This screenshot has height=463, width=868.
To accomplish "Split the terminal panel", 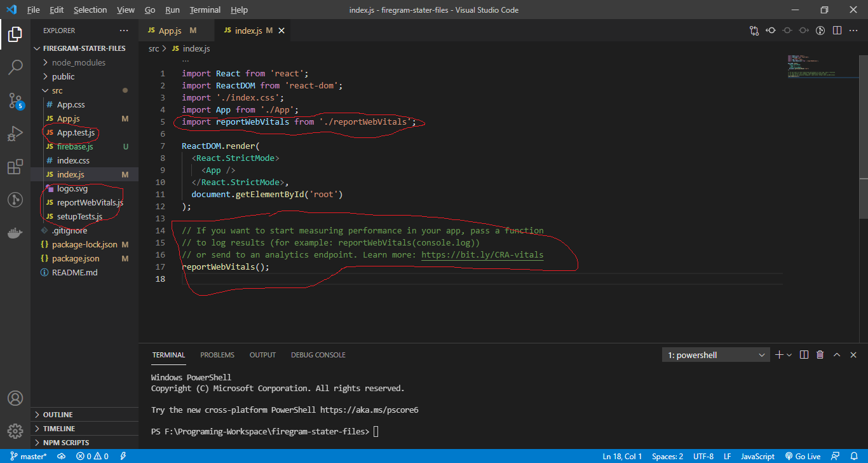I will 804,355.
